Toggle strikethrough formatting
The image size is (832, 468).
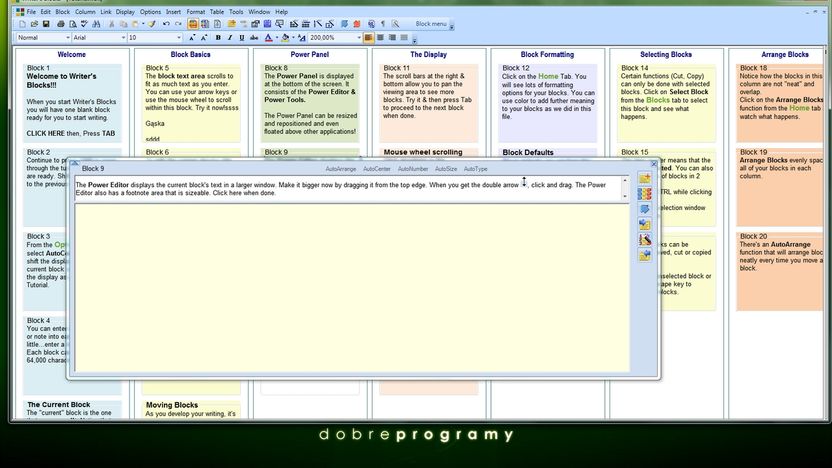tap(254, 38)
